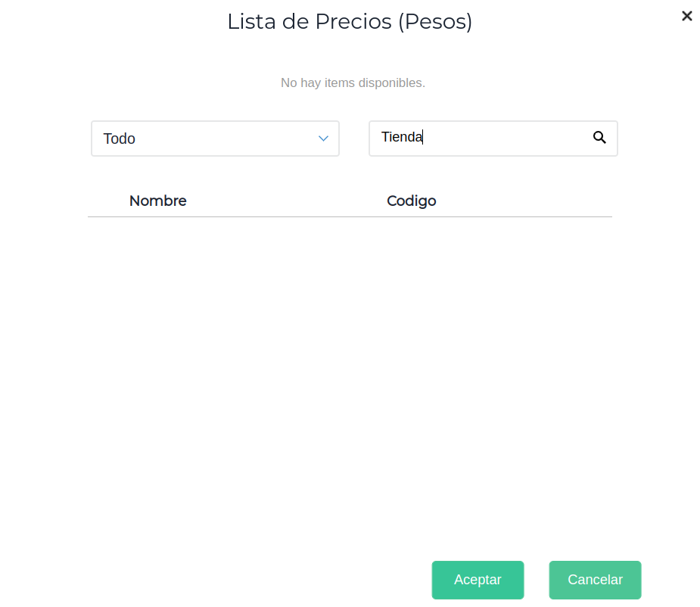Screen dimensions: 700x607
Task: Click the magnifying glass search icon
Action: point(599,138)
